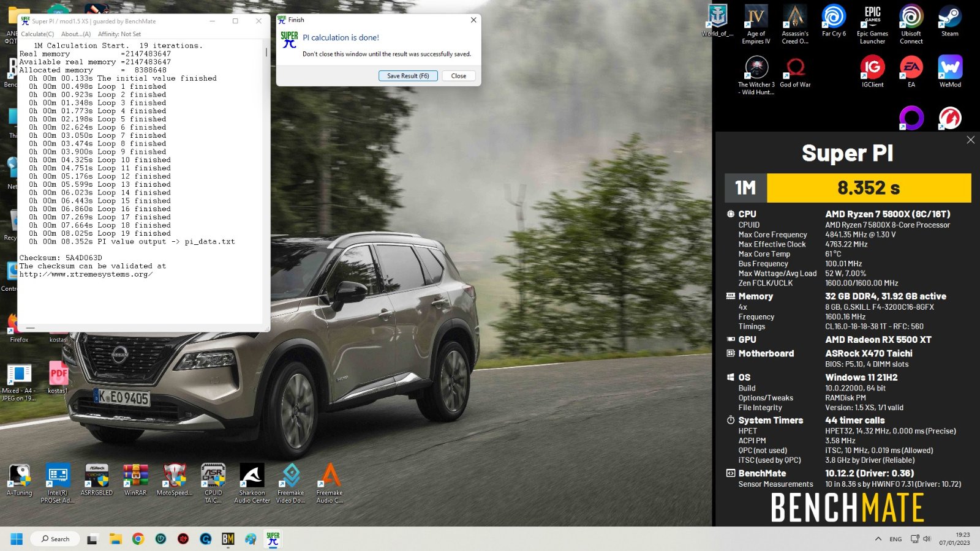Open CPUID TAICHI desktop shortcut
This screenshot has width=980, height=551.
tap(213, 483)
